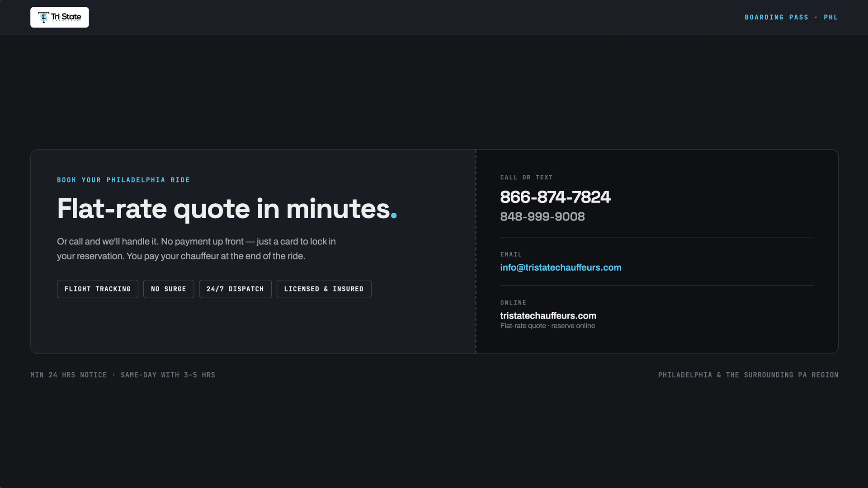Click the Min 24 hrs notice footer text
Viewport: 868px width, 488px height.
123,375
